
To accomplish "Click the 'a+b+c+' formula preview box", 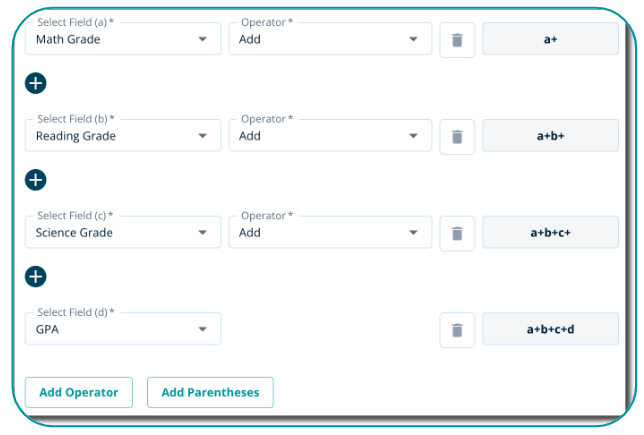I will coord(550,233).
